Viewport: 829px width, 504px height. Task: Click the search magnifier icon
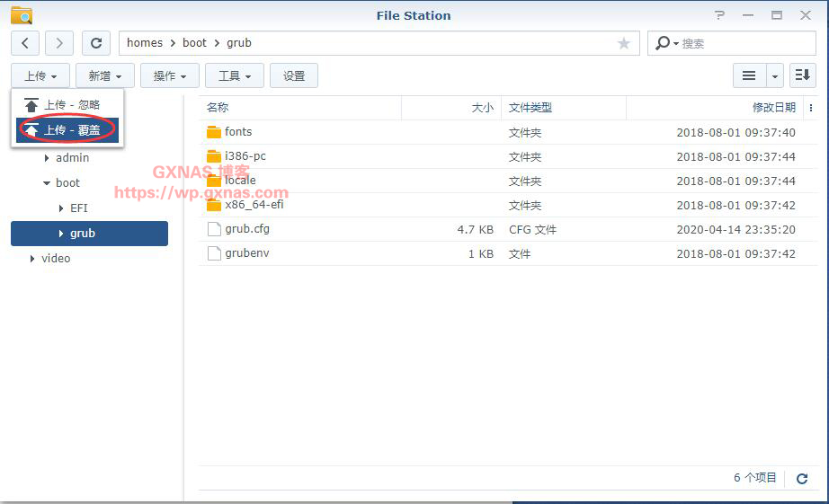[x=662, y=43]
